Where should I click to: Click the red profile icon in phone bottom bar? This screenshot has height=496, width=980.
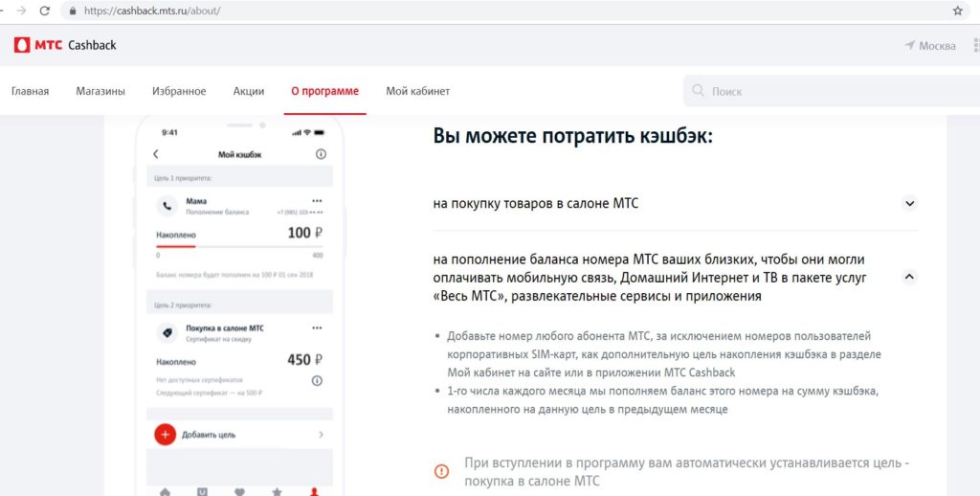[314, 491]
